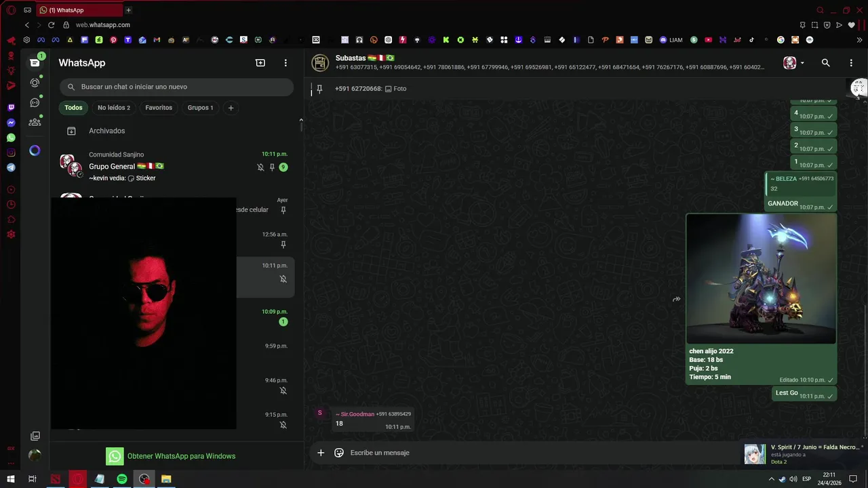
Task: Open the emoji picker in message composer
Action: click(339, 453)
